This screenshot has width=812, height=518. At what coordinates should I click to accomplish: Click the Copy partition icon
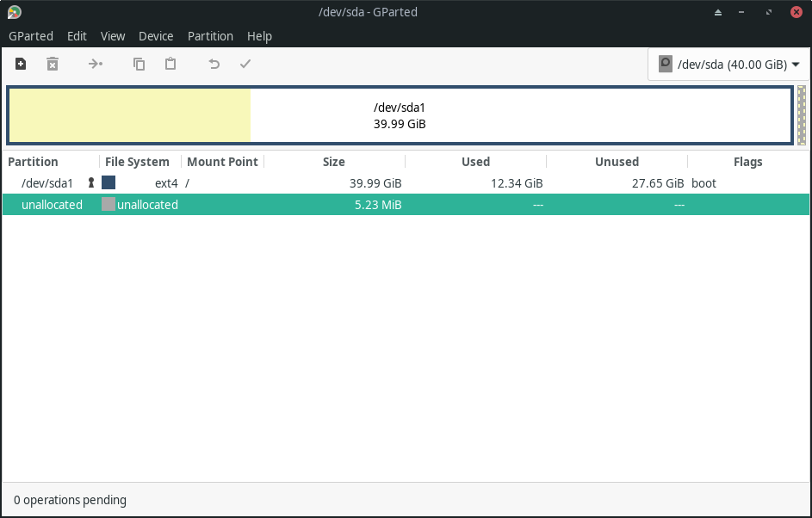click(139, 64)
